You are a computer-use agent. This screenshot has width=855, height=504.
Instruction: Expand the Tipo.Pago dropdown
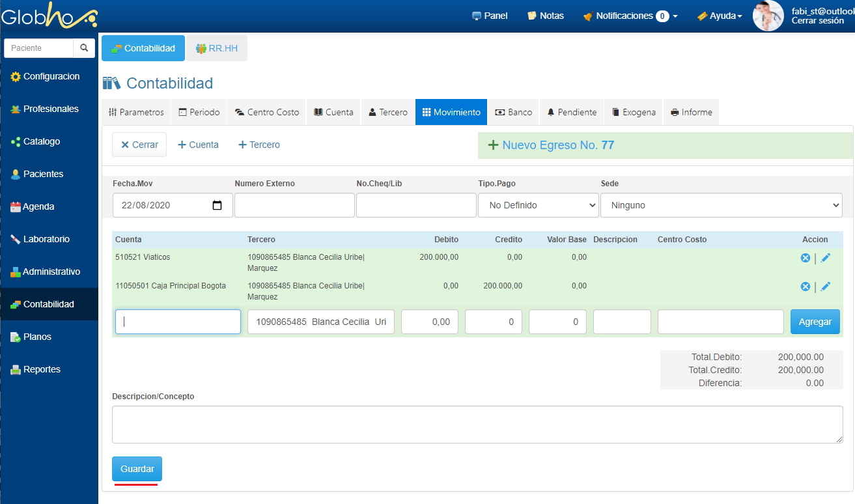[x=538, y=205]
